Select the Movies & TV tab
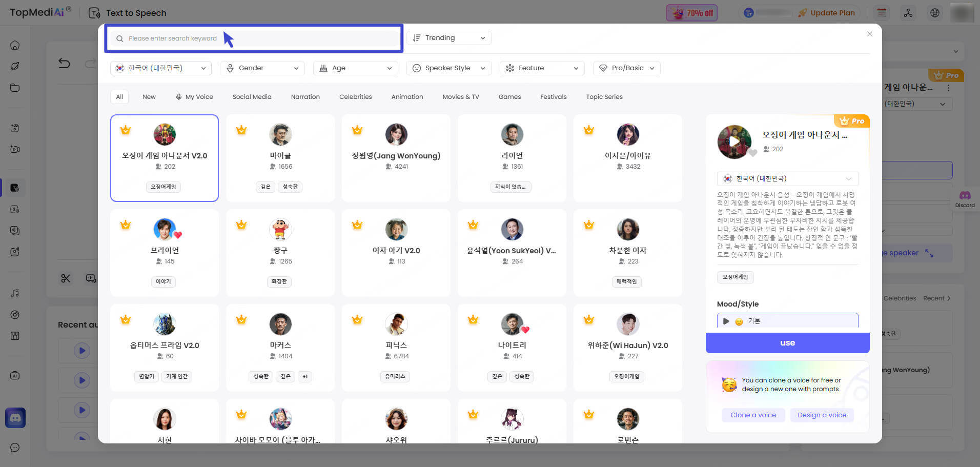The image size is (980, 467). (461, 97)
